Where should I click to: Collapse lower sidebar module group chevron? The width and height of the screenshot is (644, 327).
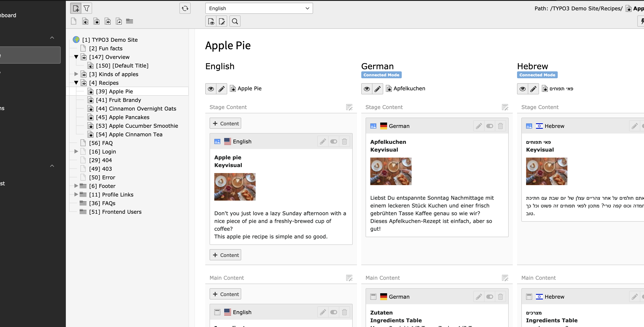[52, 166]
